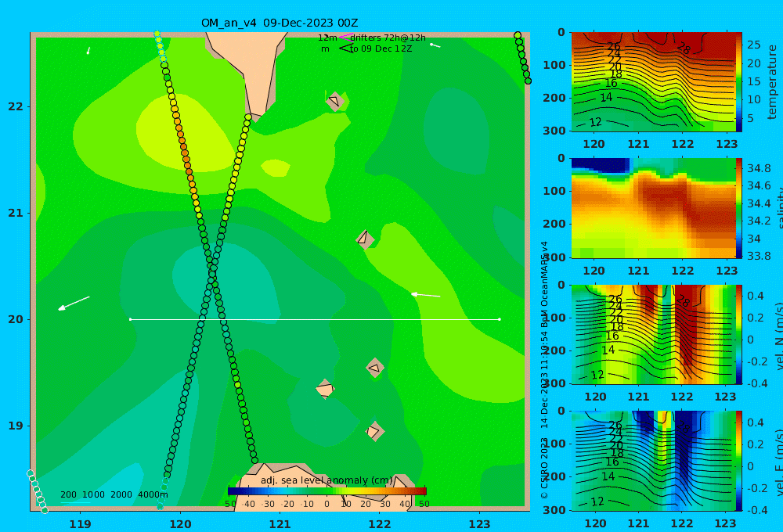Open the salinity depth section plot
This screenshot has width=783, height=532.
653,208
